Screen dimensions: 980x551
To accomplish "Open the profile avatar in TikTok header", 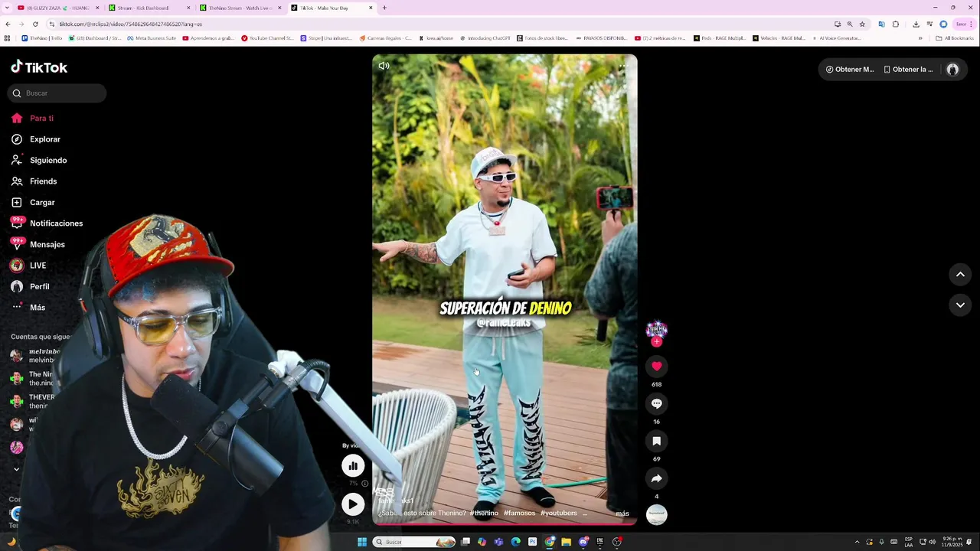I will pyautogui.click(x=952, y=70).
